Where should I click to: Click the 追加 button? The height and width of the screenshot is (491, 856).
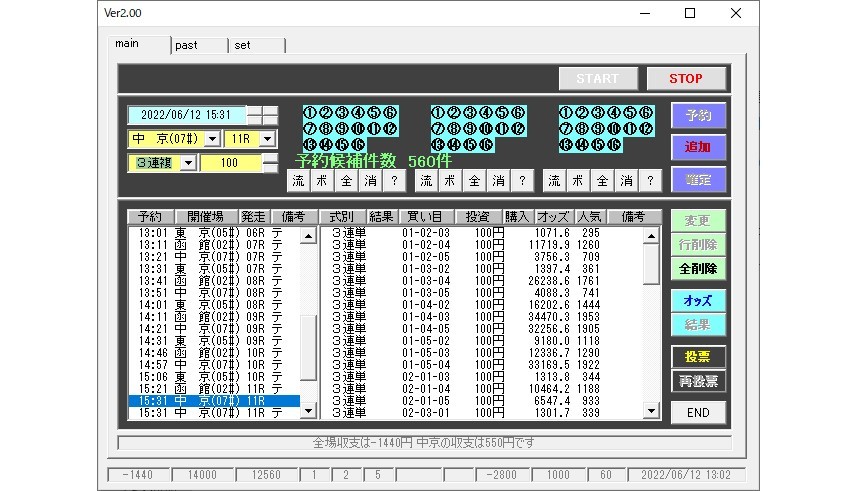tap(698, 147)
